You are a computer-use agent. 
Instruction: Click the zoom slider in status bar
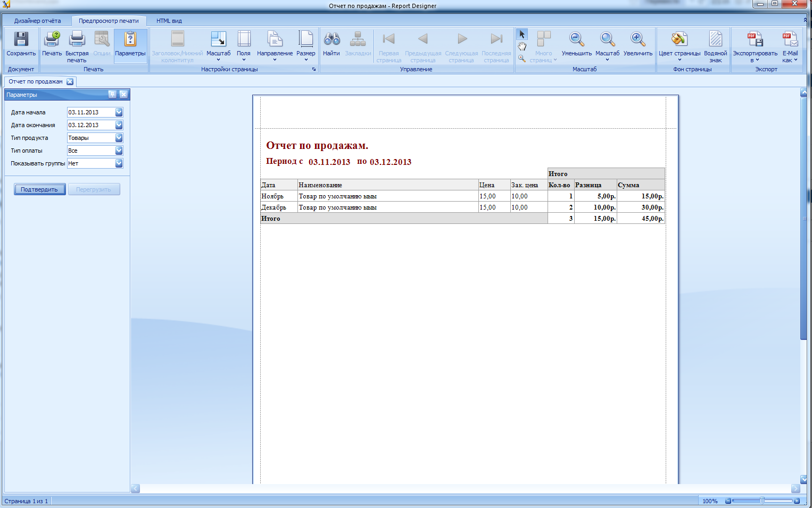tap(762, 501)
